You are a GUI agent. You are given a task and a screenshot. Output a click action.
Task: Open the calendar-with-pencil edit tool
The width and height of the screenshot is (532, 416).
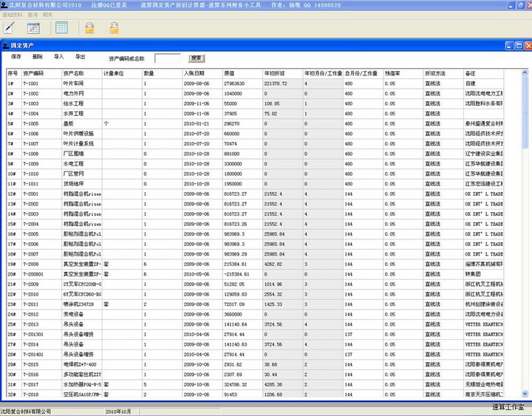(33, 28)
